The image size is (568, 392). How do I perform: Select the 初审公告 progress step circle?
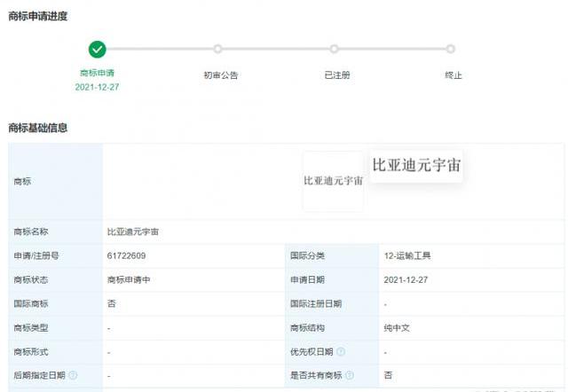217,49
